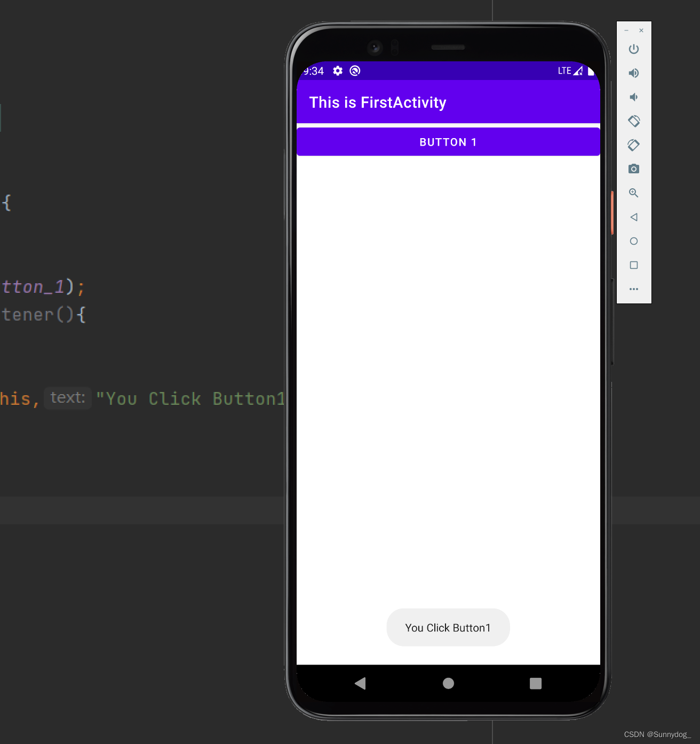Tap the 'You Click Button1' toast message

[448, 628]
